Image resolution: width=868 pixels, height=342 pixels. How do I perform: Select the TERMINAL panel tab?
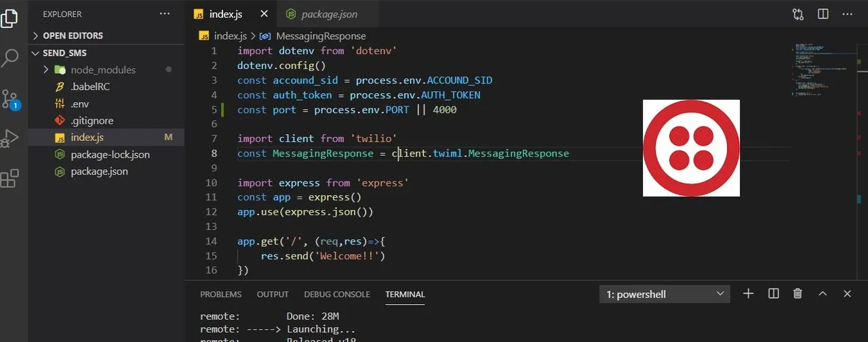click(405, 294)
